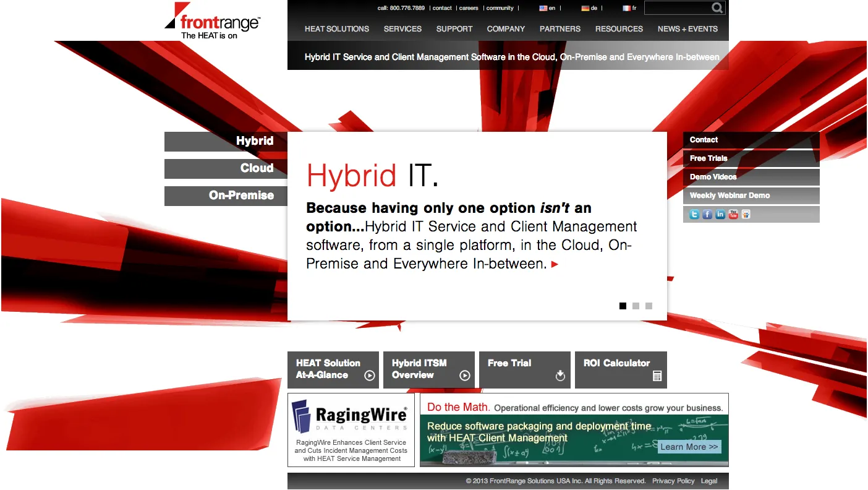Image resolution: width=868 pixels, height=490 pixels.
Task: Click the 'careers' link in top bar
Action: click(469, 8)
